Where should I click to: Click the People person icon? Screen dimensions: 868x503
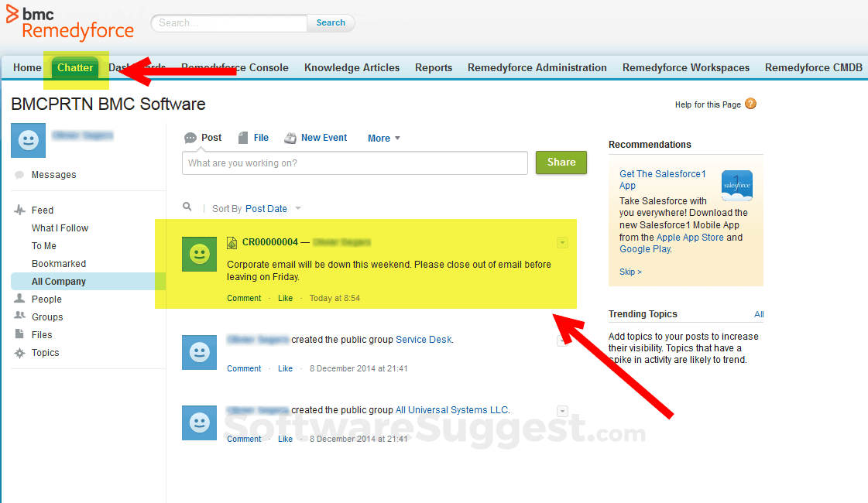pyautogui.click(x=20, y=299)
